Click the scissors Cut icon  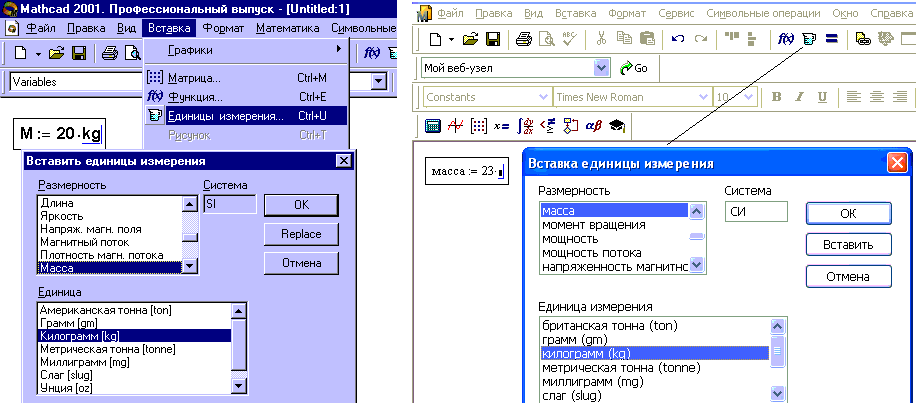[601, 39]
